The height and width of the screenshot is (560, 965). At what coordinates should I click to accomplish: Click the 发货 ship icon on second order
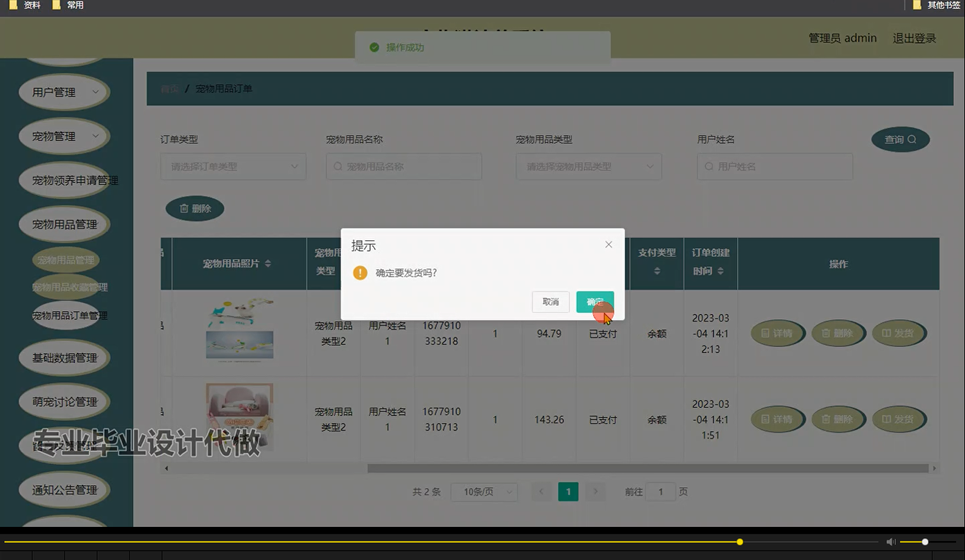[x=899, y=419]
